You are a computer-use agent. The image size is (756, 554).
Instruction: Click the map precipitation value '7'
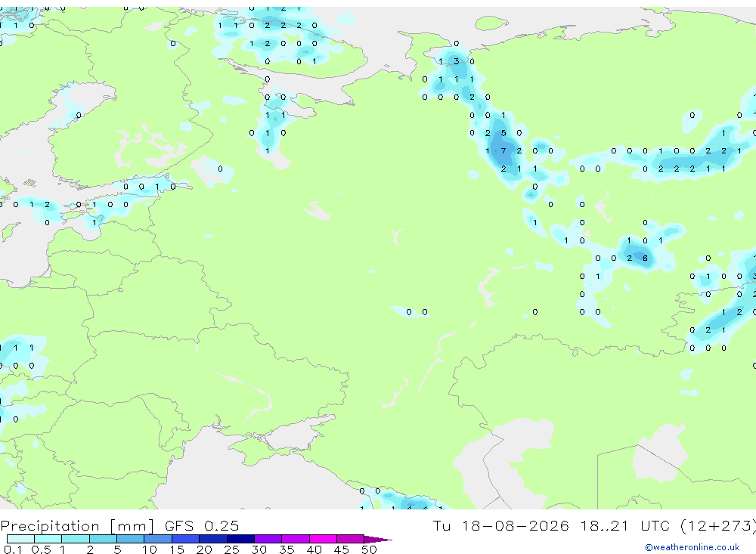pos(503,151)
